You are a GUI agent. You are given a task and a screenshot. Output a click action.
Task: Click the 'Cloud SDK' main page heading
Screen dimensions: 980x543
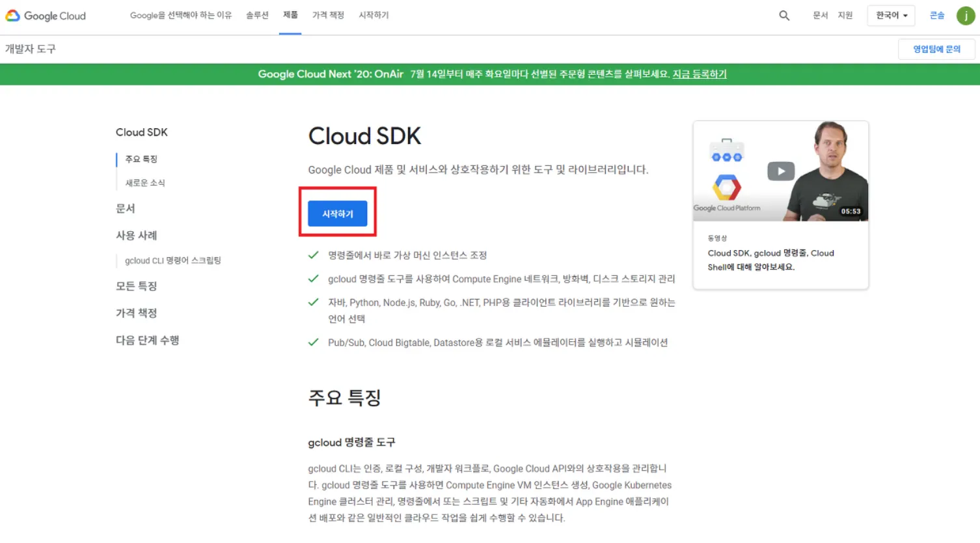[364, 136]
